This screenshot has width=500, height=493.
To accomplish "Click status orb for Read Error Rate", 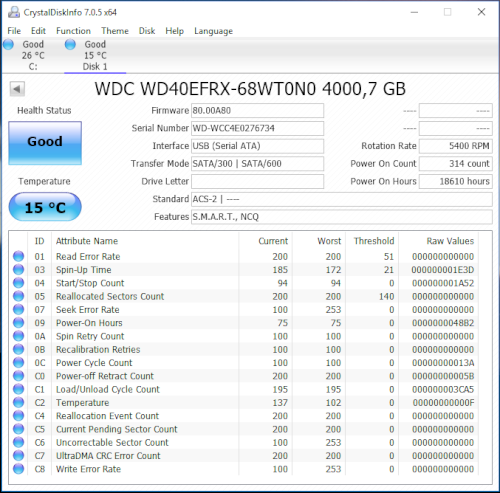I will (x=19, y=256).
